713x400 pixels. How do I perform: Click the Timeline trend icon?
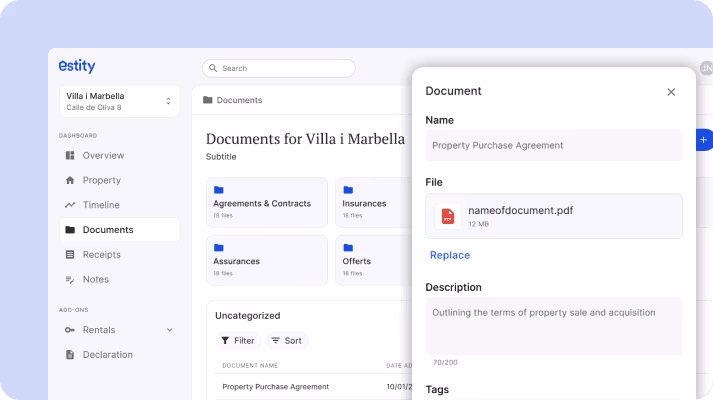click(70, 205)
